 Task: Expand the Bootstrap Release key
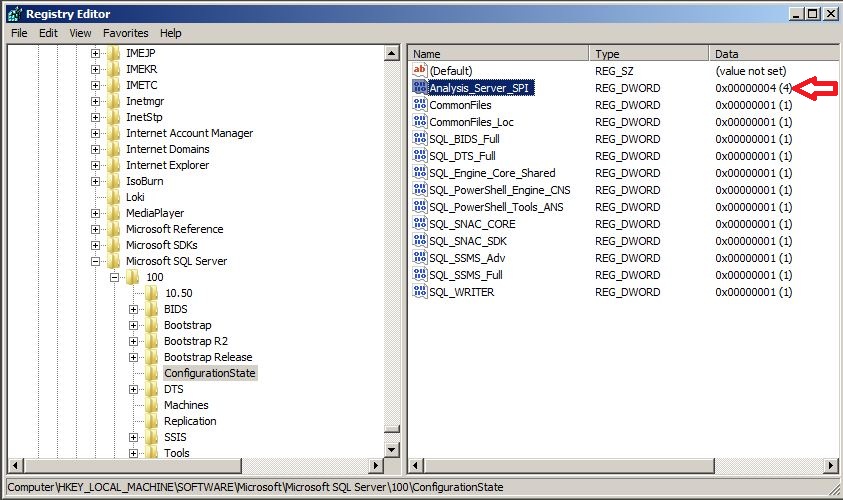tap(133, 358)
